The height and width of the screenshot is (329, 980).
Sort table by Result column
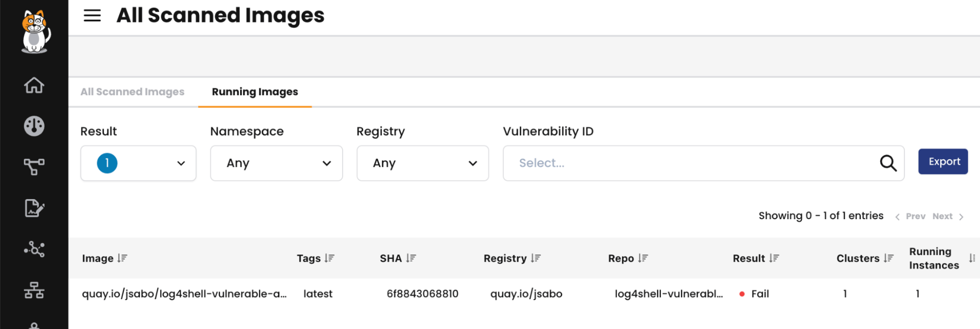coord(774,258)
